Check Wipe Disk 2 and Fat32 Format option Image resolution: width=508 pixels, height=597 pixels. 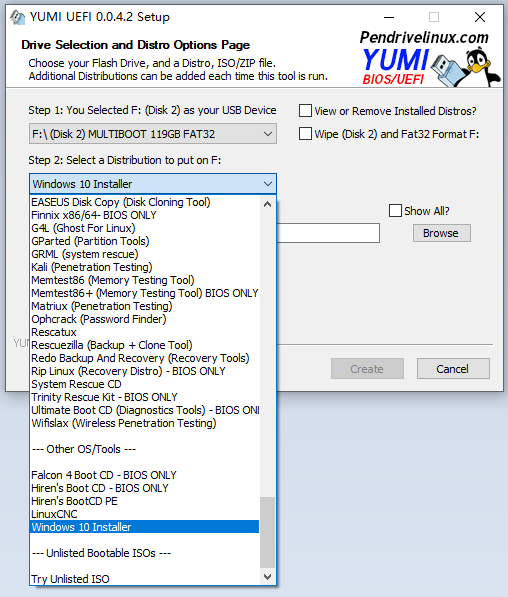point(305,134)
